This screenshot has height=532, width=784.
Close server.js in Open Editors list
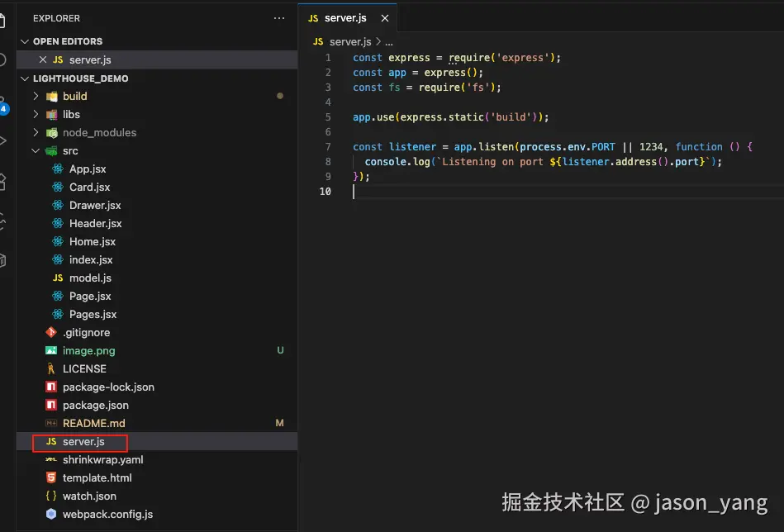click(43, 59)
